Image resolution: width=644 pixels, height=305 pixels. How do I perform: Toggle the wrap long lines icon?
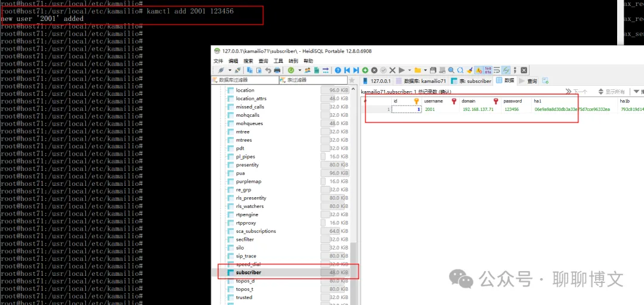point(497,70)
